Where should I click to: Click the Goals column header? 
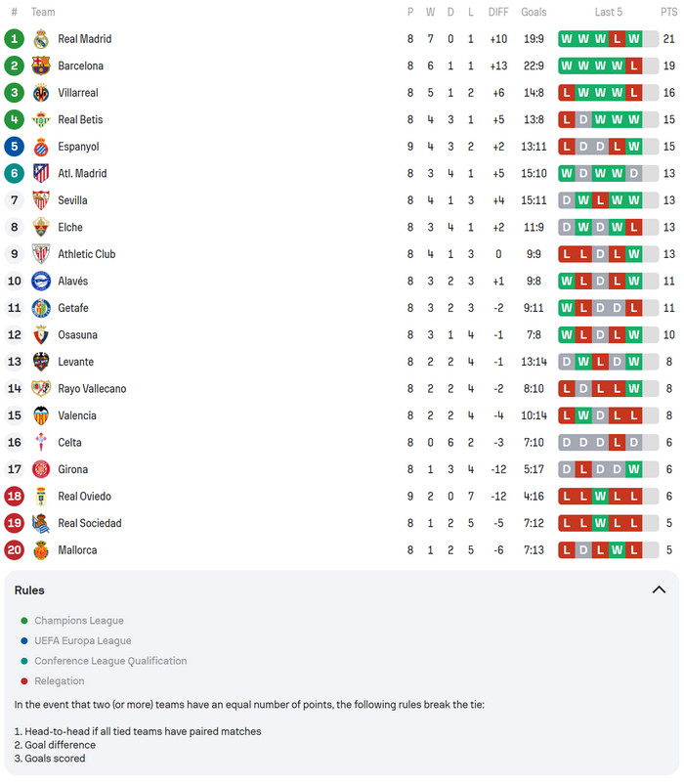click(x=534, y=12)
